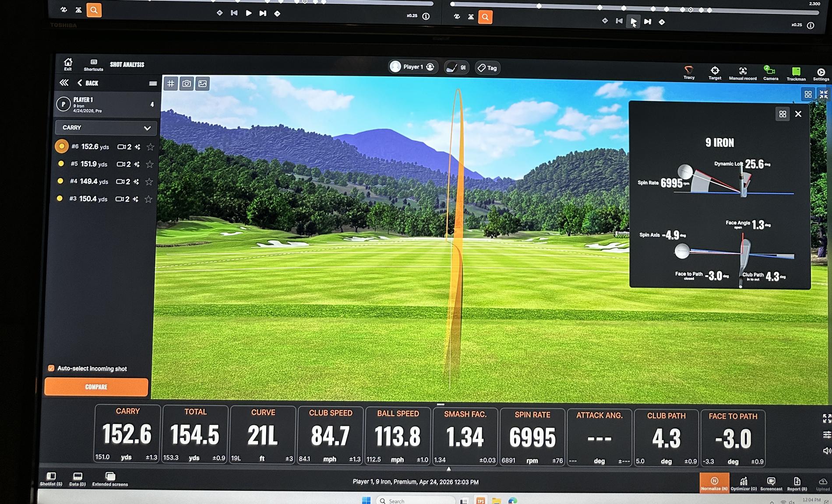
Task: Collapse the shot list with double chevron
Action: tap(64, 83)
